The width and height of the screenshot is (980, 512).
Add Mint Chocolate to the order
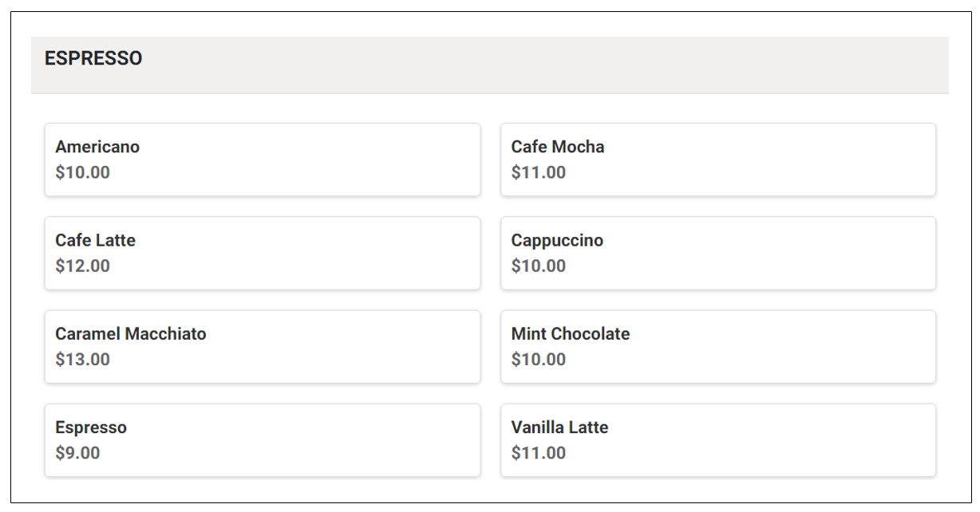(x=718, y=347)
